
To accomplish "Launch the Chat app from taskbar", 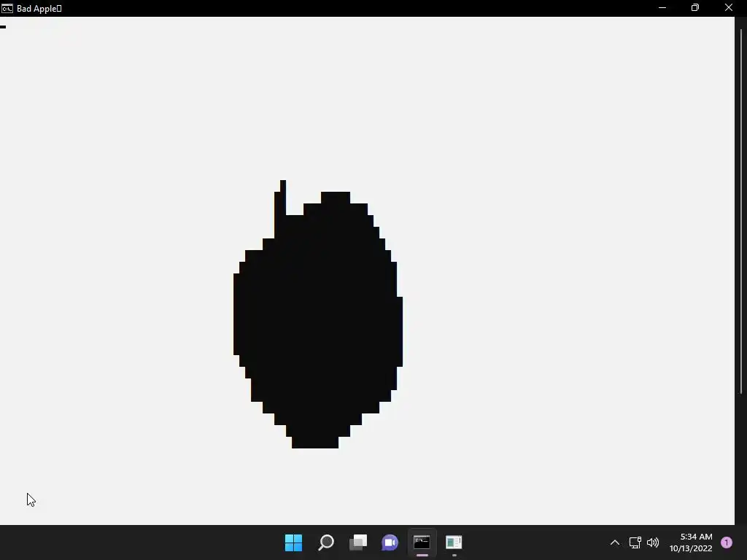I will pos(390,542).
